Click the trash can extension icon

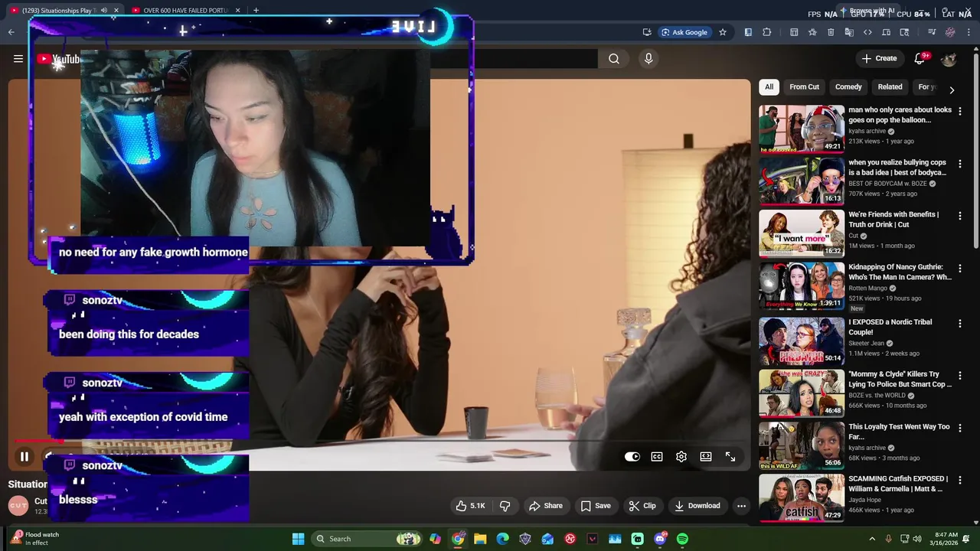(831, 32)
